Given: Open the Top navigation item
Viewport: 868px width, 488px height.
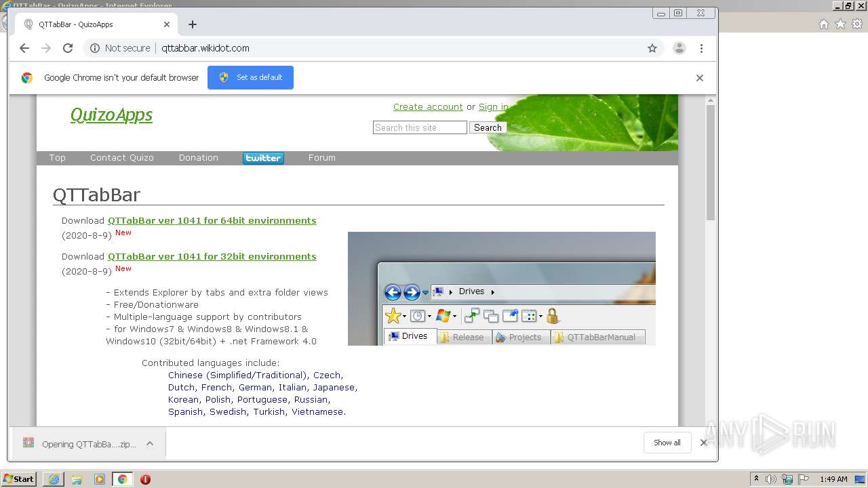Looking at the screenshot, I should tap(57, 157).
